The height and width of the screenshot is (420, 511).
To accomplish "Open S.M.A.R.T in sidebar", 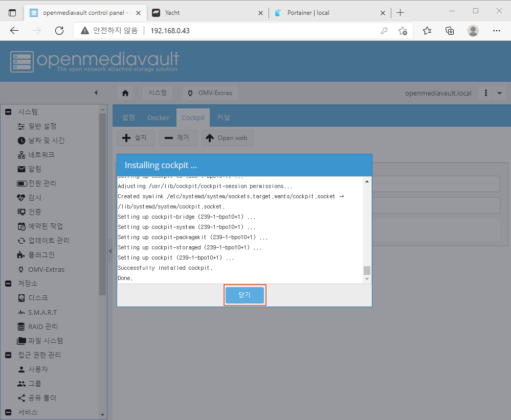I will click(42, 313).
